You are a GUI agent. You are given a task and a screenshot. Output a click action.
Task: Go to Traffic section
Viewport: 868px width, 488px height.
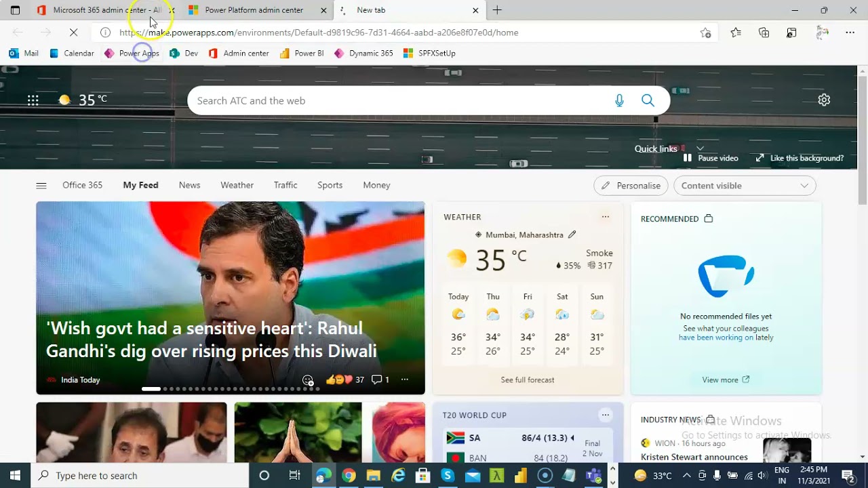tap(285, 185)
